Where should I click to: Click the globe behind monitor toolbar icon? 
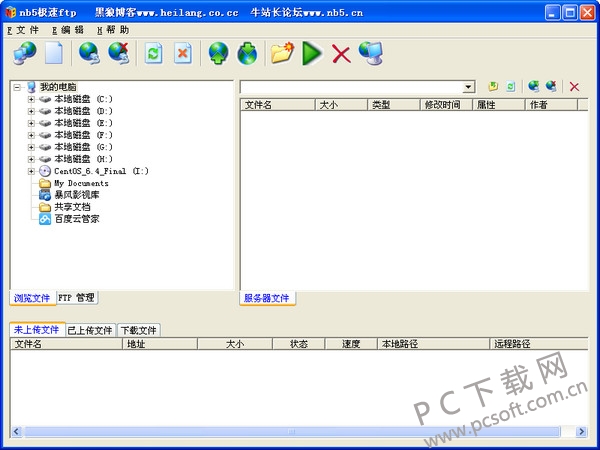coord(371,53)
